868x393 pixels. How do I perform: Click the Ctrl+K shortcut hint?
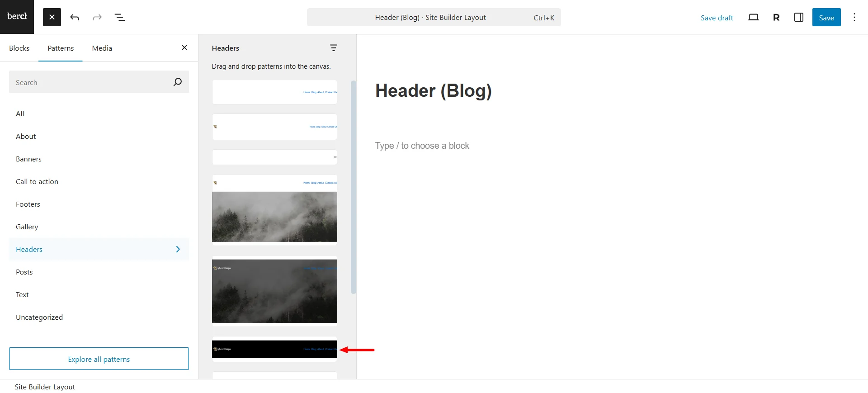(544, 18)
